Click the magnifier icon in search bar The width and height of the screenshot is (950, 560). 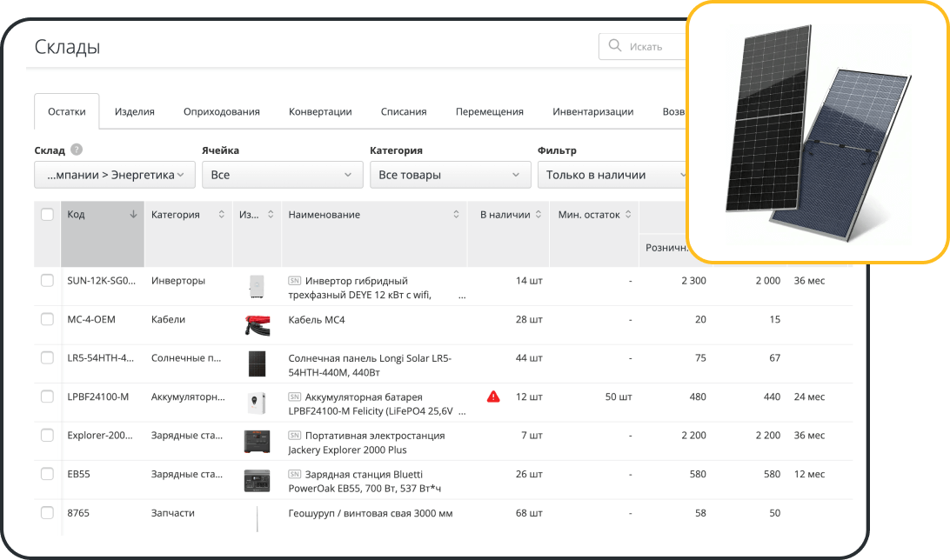tap(615, 45)
